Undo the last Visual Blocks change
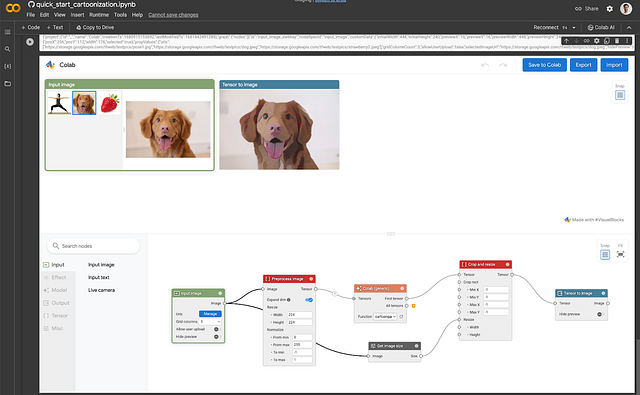The width and height of the screenshot is (640, 395). tap(485, 65)
